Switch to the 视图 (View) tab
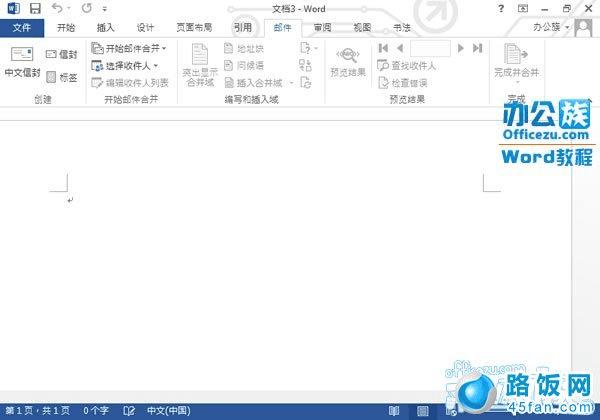The width and height of the screenshot is (600, 420). (362, 28)
